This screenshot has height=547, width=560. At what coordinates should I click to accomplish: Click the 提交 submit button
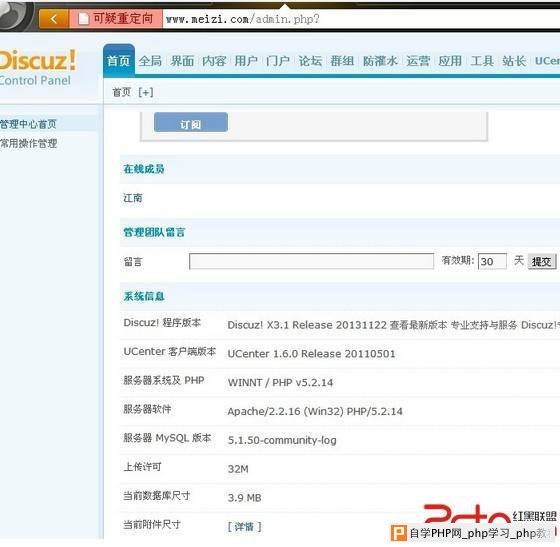[x=542, y=261]
